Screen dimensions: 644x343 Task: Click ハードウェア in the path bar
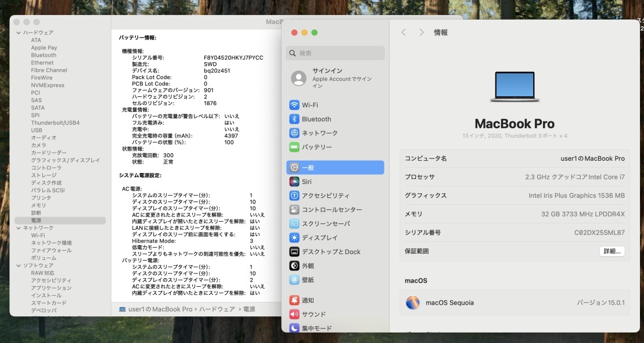[x=217, y=309]
